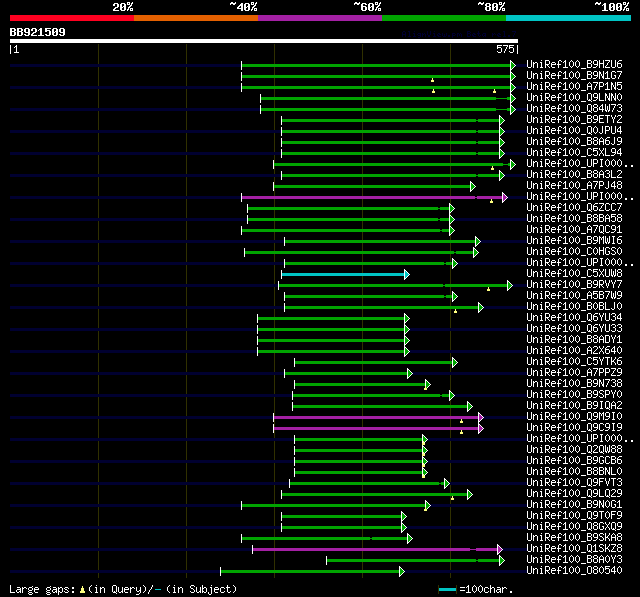Open the UniRef100_B9IQA2 entry
Screen dimensions: 640x597
coord(574,406)
